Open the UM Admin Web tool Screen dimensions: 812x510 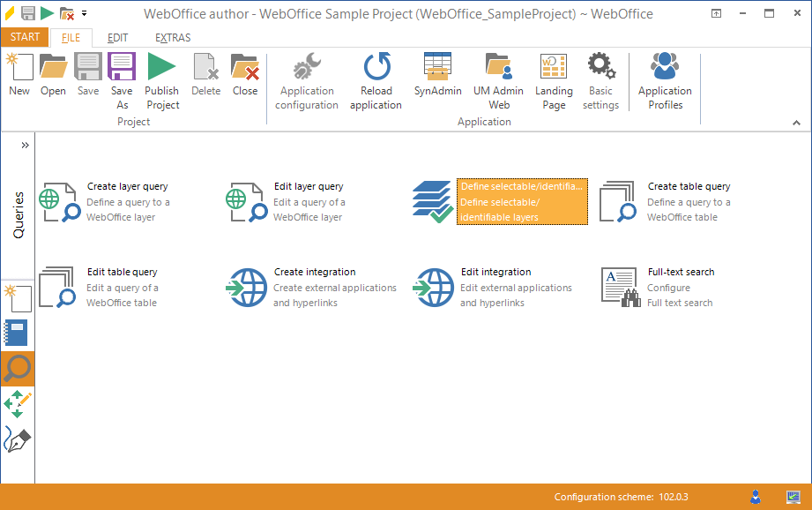click(498, 79)
